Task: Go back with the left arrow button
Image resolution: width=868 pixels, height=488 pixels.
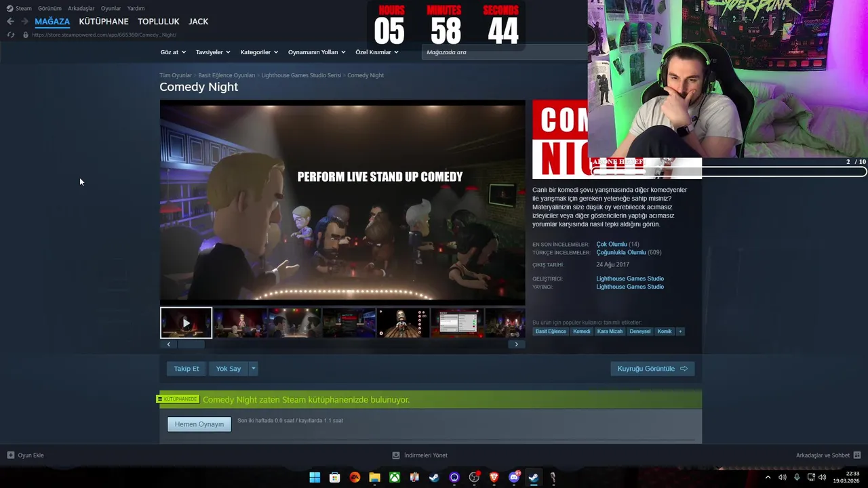Action: tap(10, 22)
